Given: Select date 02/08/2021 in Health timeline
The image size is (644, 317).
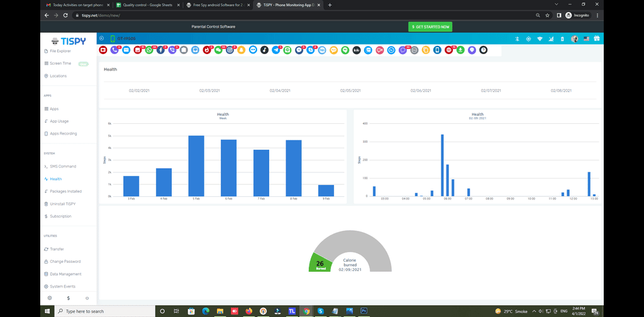Looking at the screenshot, I should click(562, 91).
